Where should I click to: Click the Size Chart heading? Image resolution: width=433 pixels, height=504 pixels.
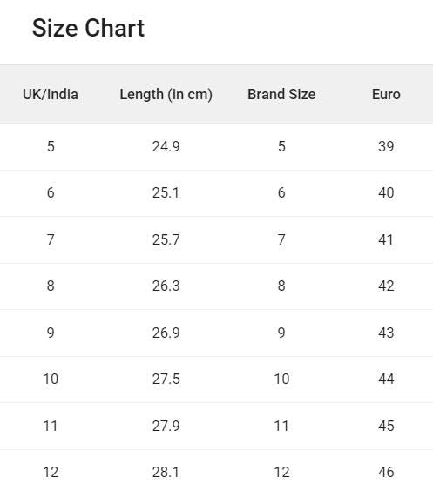click(89, 28)
